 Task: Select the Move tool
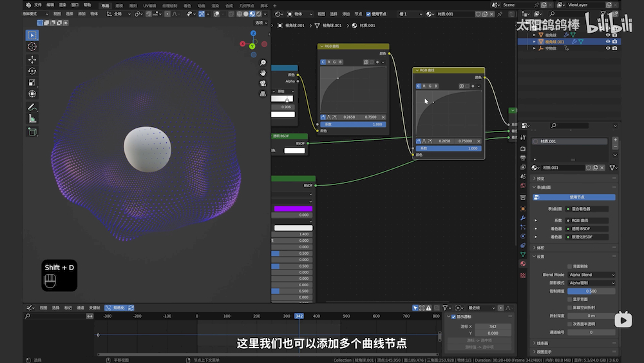(32, 59)
